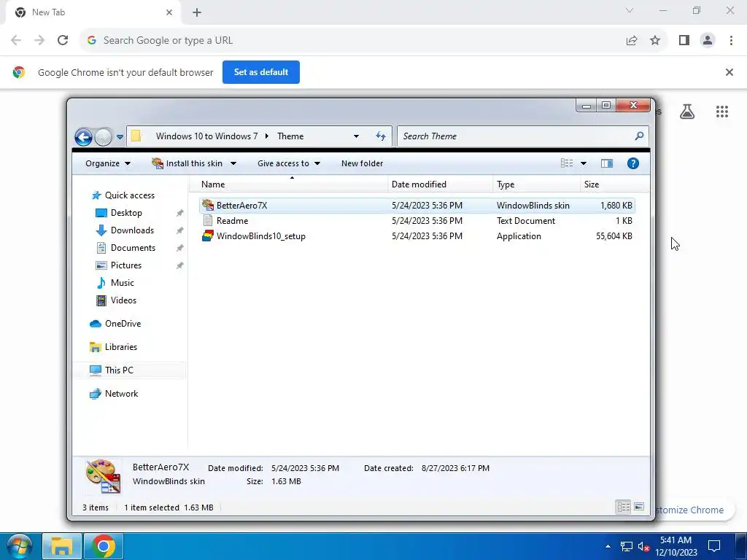747x560 pixels.
Task: Select WindowBlinds10_setup application
Action: pos(417,236)
